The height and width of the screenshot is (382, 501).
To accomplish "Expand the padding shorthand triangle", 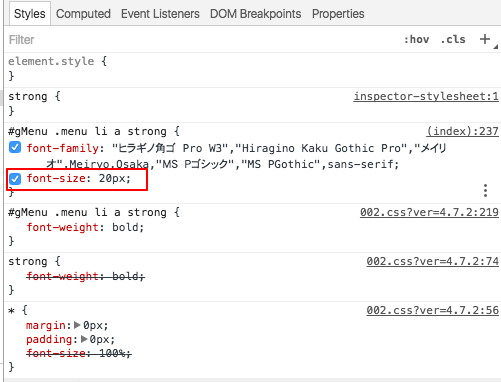I will [84, 339].
